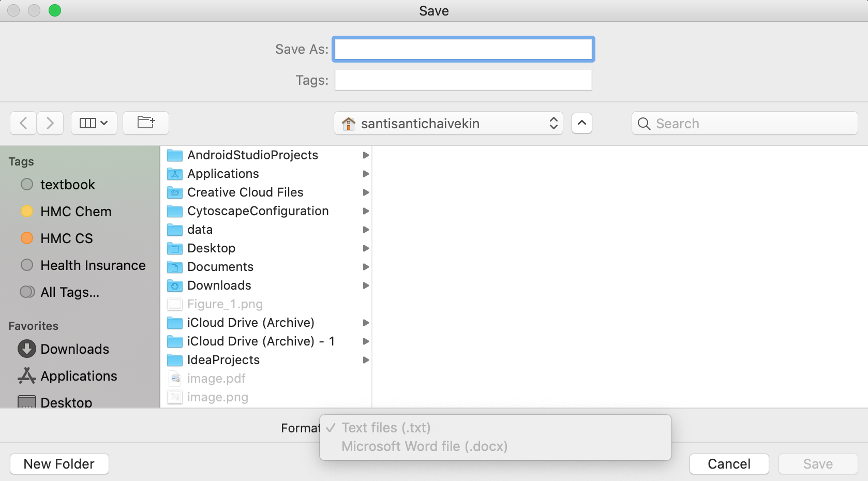Image resolution: width=868 pixels, height=481 pixels.
Task: Expand the IdeaProjects folder disclosure arrow
Action: coord(366,360)
